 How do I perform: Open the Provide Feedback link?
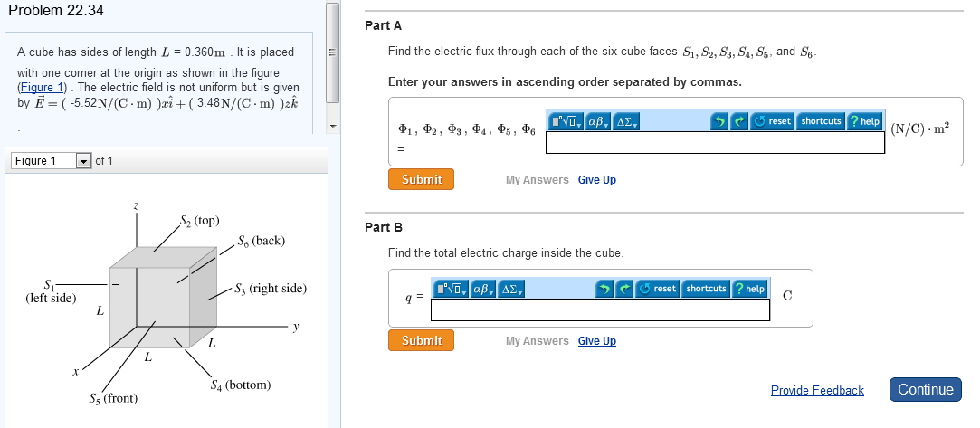pos(817,390)
